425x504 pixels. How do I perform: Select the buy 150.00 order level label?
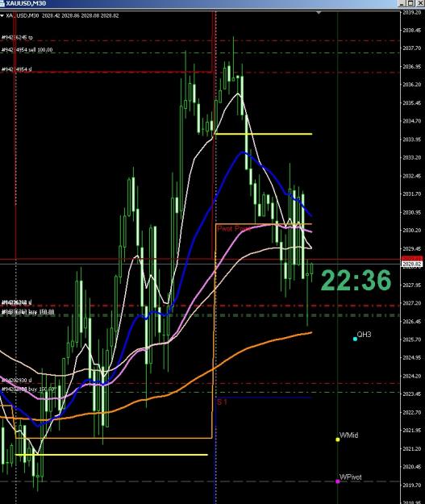(x=28, y=312)
